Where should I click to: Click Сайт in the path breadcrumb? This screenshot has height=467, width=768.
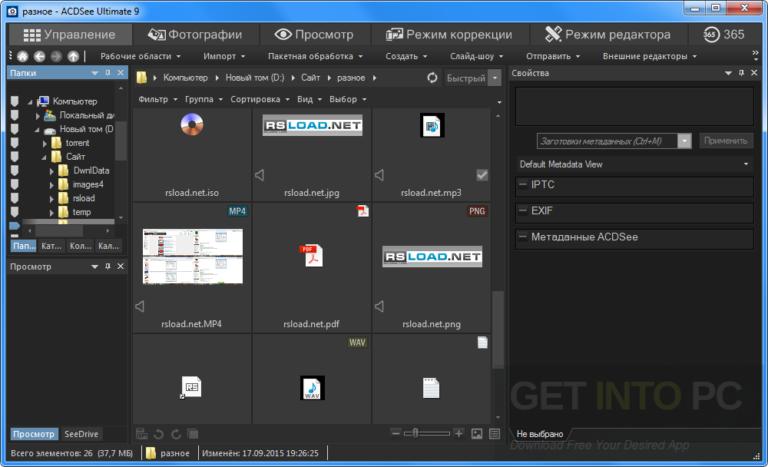click(x=311, y=77)
